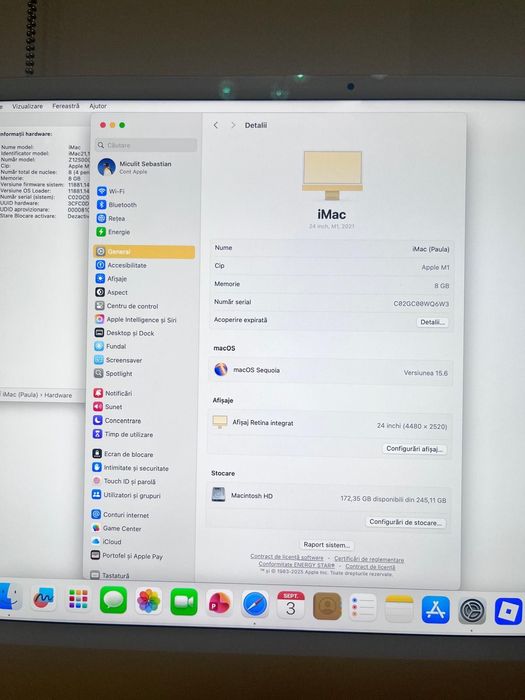
Task: Open Rețea network settings
Action: pos(111,218)
